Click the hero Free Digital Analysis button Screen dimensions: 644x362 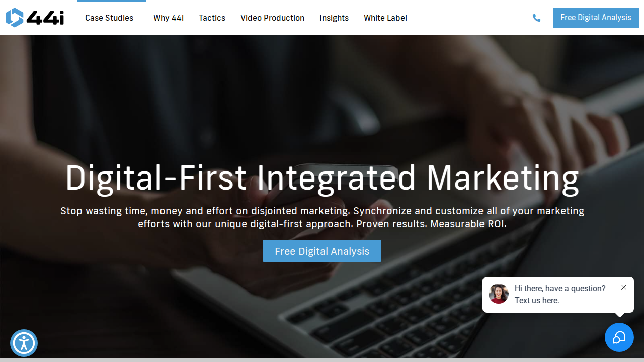tap(322, 251)
